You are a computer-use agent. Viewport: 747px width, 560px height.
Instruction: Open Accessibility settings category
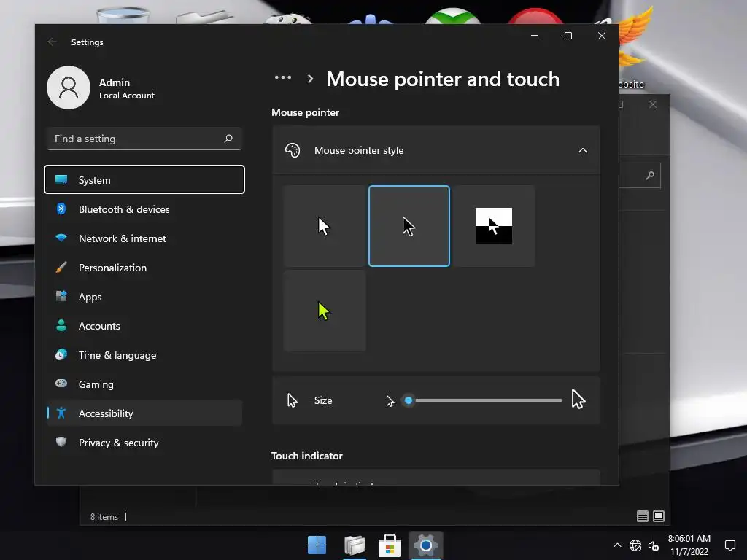144,413
